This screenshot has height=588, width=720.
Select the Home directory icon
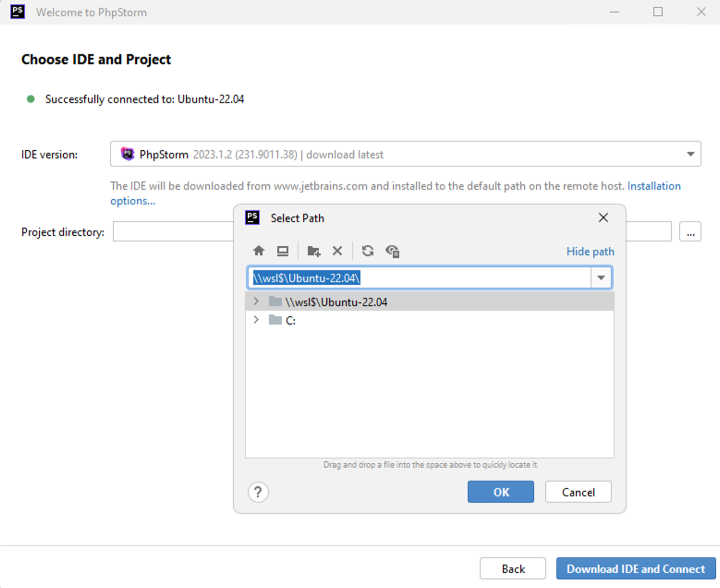tap(259, 251)
